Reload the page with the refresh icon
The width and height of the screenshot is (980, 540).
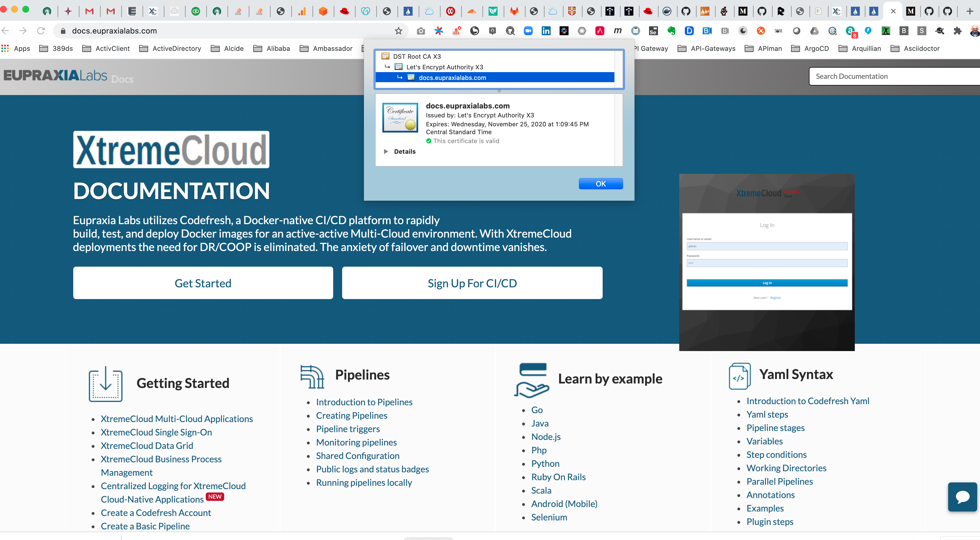pos(41,31)
